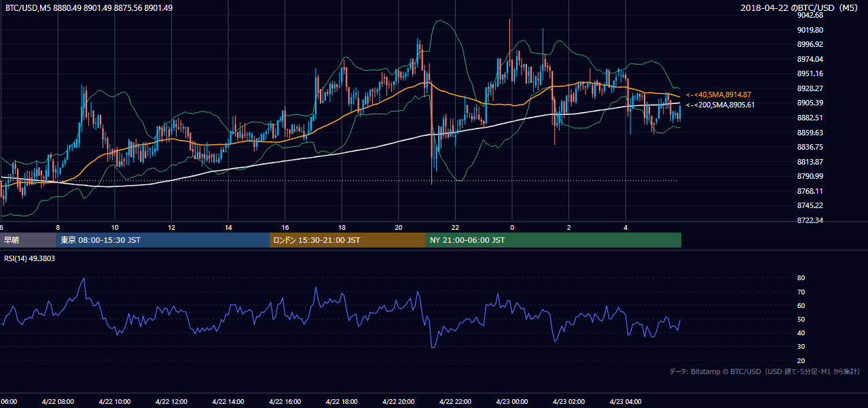Click the 4/22 14:00 bottom time label
The image size is (868, 408).
pyautogui.click(x=228, y=402)
